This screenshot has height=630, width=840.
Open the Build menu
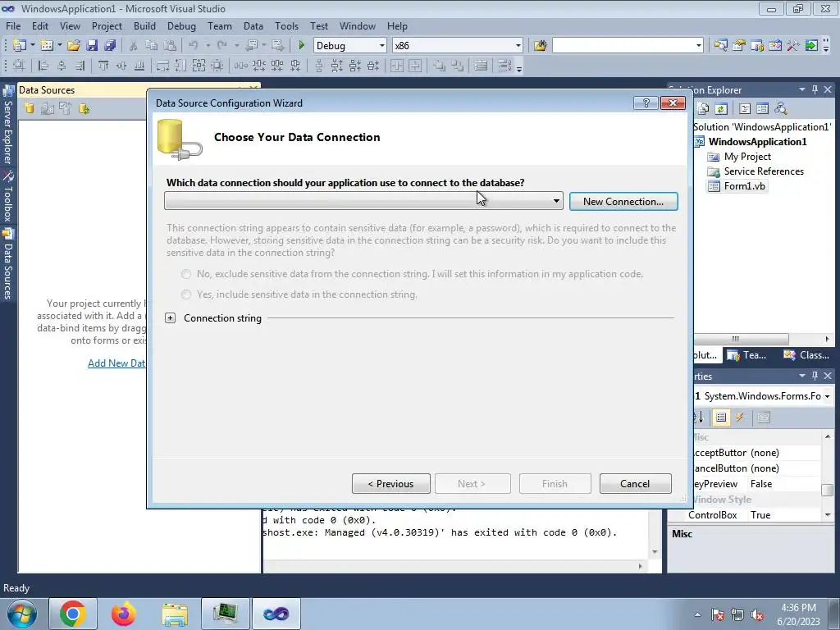point(144,25)
